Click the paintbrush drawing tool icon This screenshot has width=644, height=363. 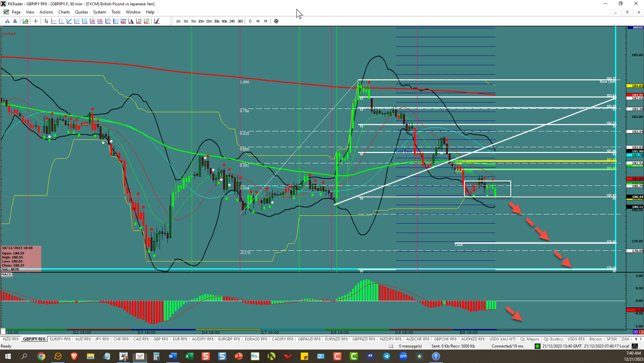point(157,21)
